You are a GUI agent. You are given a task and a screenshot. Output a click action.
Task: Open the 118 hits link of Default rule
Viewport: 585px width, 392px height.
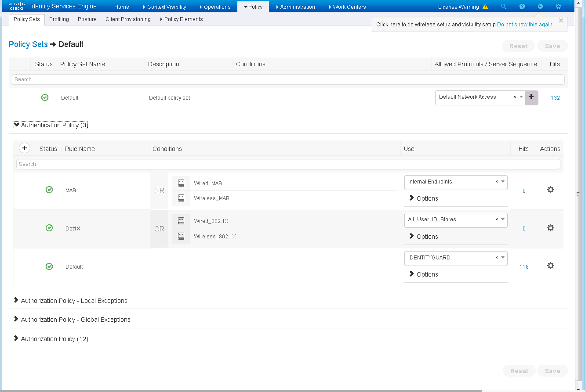524,267
